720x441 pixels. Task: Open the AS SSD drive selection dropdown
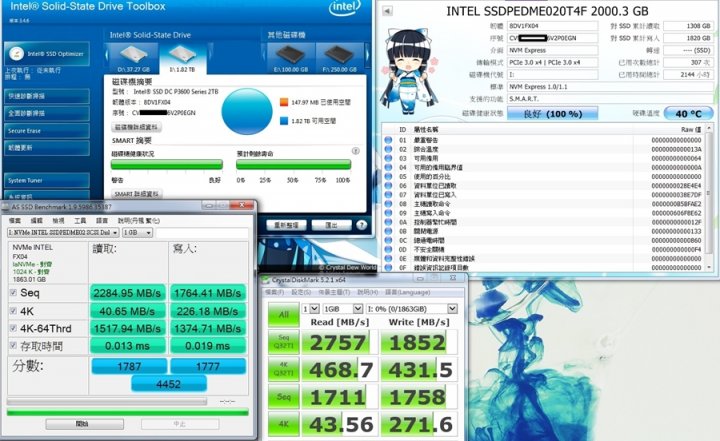tap(63, 233)
